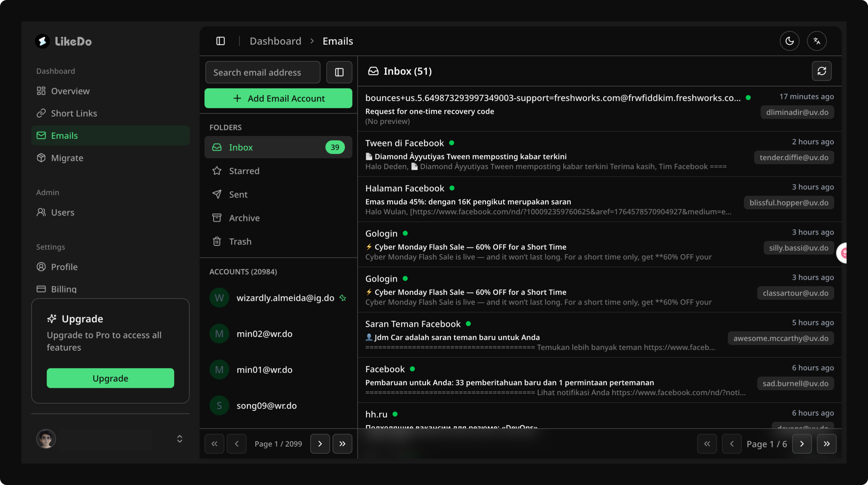Viewport: 868px width, 485px height.
Task: Go to the next accounts page
Action: tap(320, 444)
